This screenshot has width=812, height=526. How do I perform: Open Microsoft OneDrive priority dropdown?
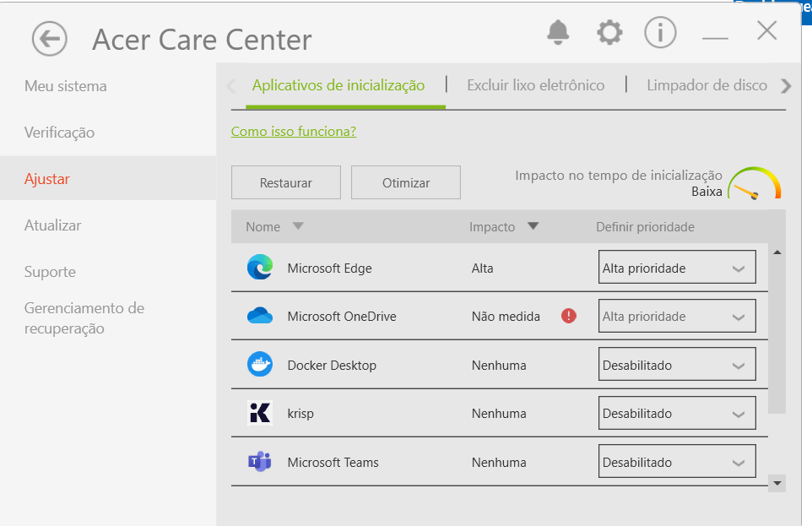click(x=677, y=316)
